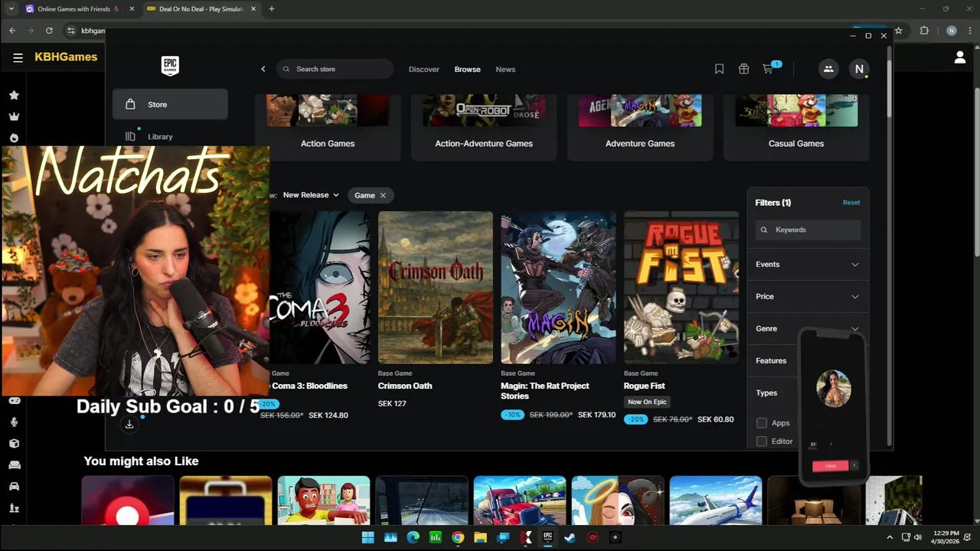Select the car icon in KBHGames sidebar
Viewport: 980px width, 551px height.
(14, 486)
